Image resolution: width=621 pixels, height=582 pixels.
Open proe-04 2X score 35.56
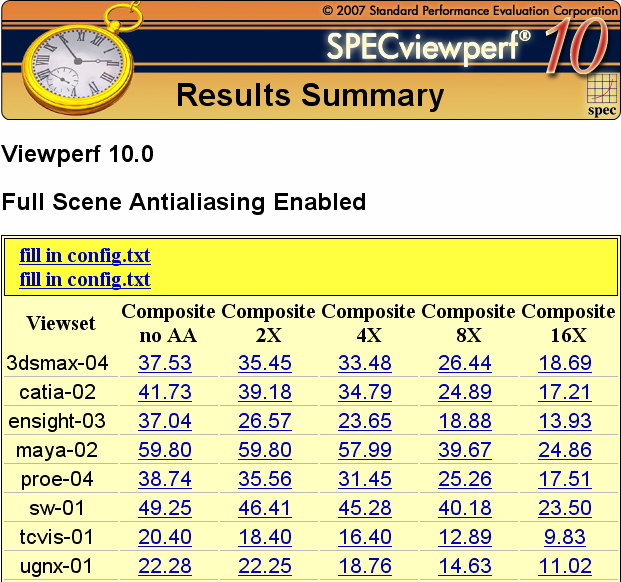coord(265,479)
